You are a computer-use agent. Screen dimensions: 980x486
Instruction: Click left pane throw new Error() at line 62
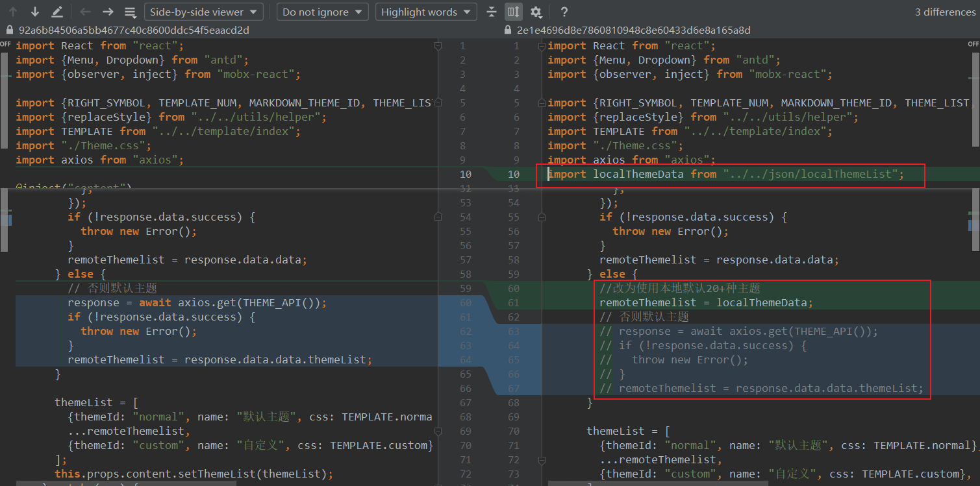point(138,331)
